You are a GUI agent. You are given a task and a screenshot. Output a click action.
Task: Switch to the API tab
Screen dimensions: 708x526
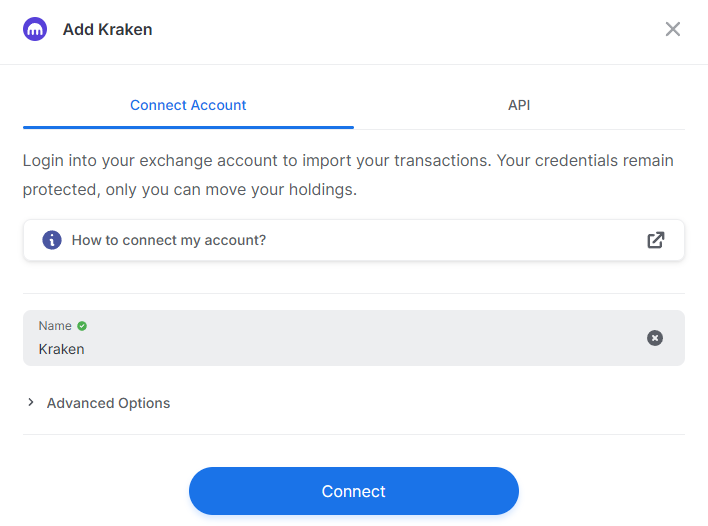[x=519, y=105]
